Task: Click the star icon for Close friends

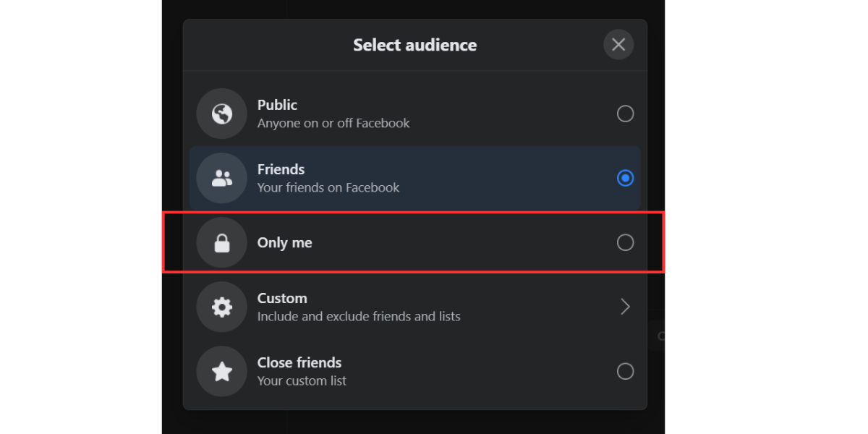Action: (221, 371)
